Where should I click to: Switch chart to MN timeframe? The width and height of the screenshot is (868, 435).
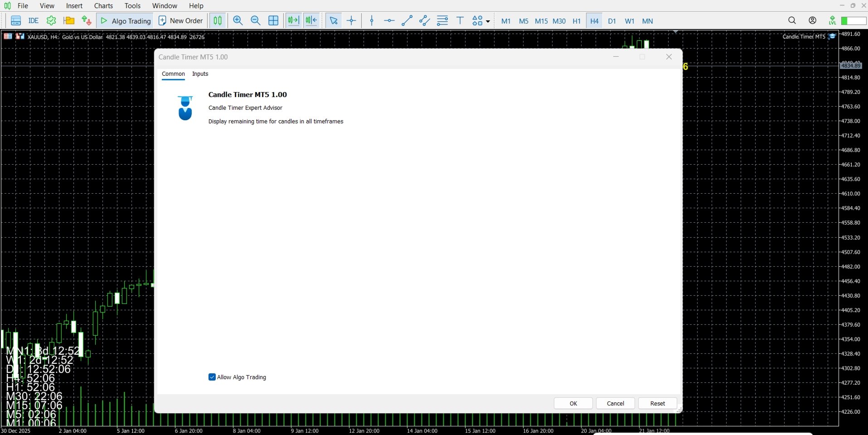[648, 21]
